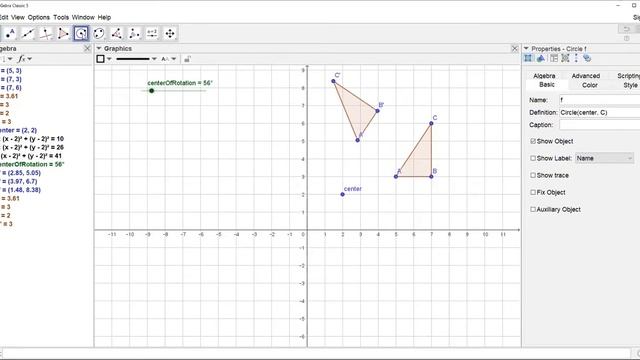Select the Perpendicular Line tool
The height and width of the screenshot is (360, 640).
click(46, 33)
